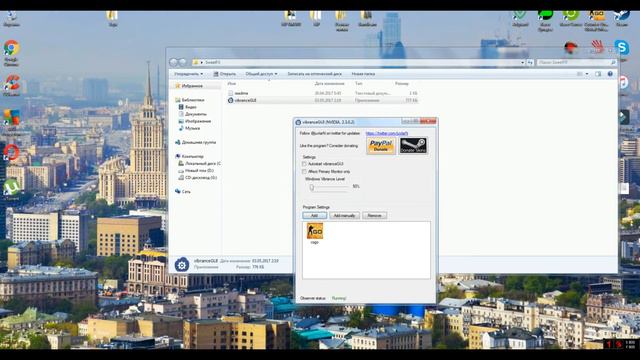
Task: Enable the Autostart vibranceGUI checkbox
Action: click(x=304, y=164)
